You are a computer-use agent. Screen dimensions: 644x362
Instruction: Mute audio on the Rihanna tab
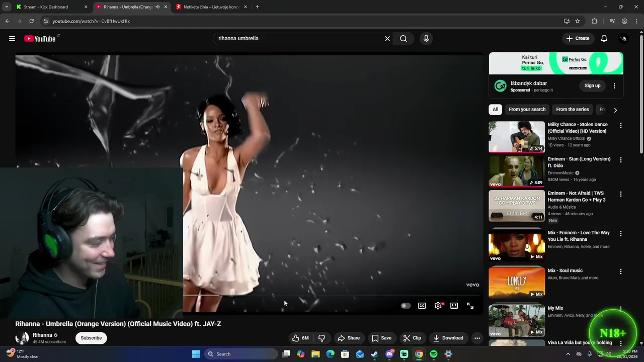click(157, 7)
